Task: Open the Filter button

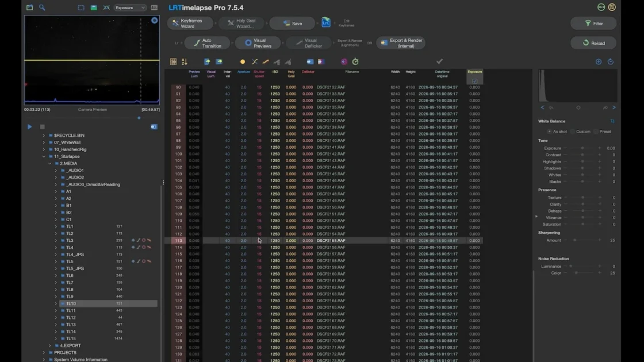Action: 593,24
